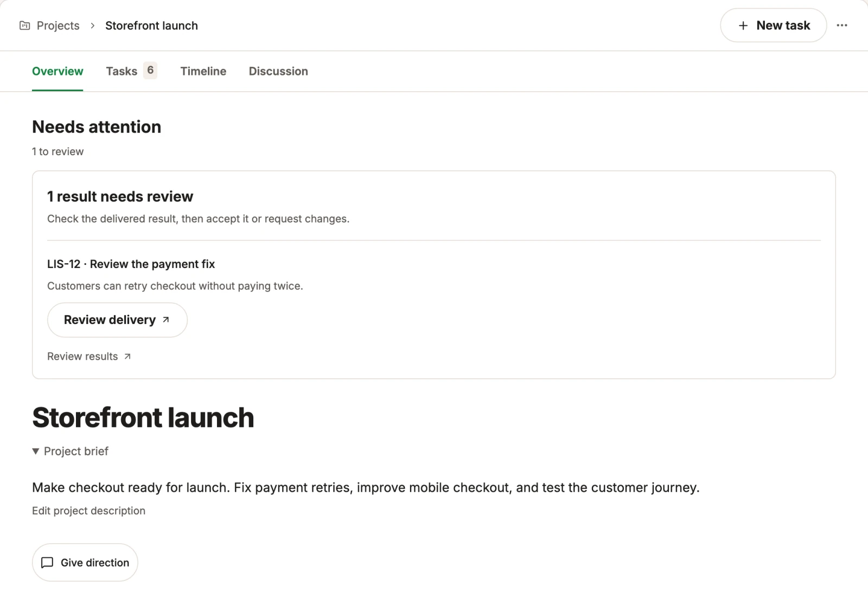Click the Tasks count badge showing 6
The width and height of the screenshot is (868, 592).
pyautogui.click(x=150, y=71)
